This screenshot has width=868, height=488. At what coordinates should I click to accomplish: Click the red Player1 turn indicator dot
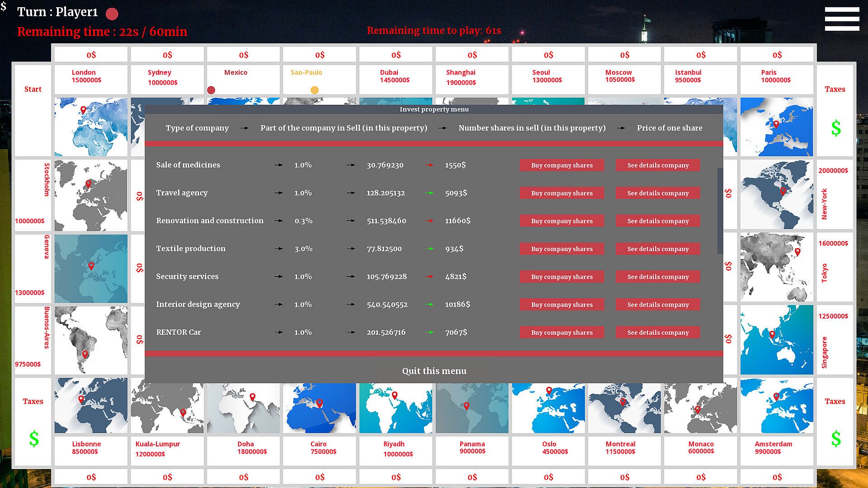pyautogui.click(x=112, y=14)
